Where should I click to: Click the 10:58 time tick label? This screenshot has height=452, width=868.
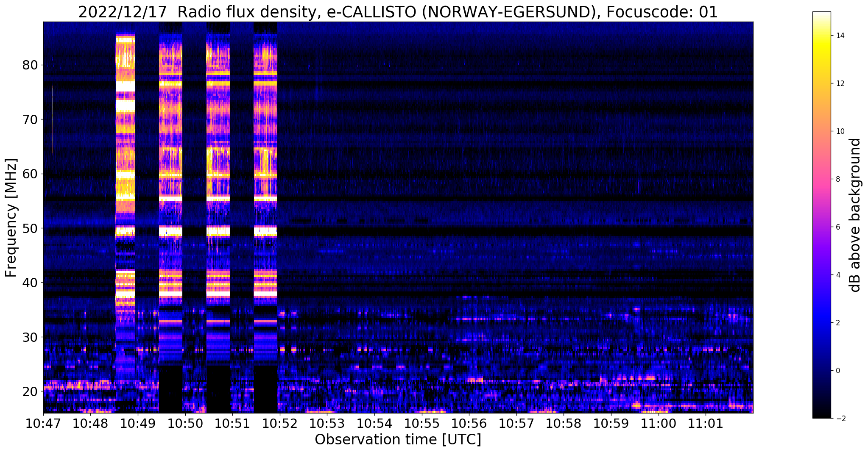tap(564, 423)
